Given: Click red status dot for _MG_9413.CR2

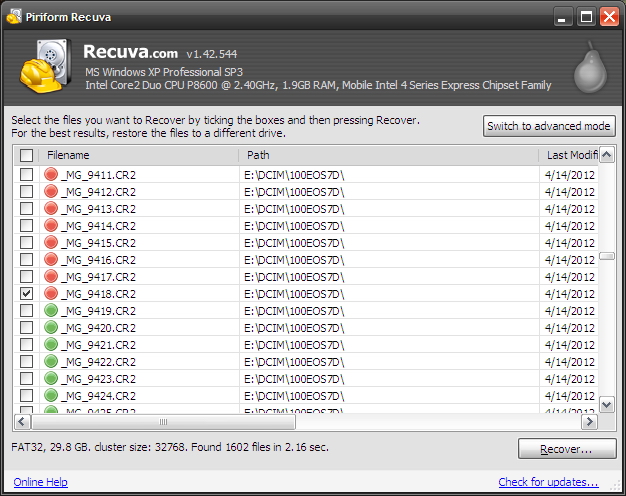Looking at the screenshot, I should point(51,208).
